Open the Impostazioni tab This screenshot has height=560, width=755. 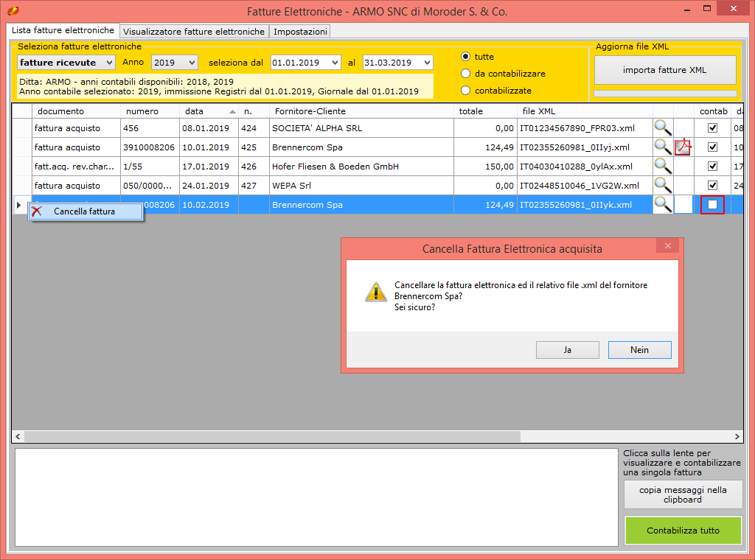(x=300, y=32)
